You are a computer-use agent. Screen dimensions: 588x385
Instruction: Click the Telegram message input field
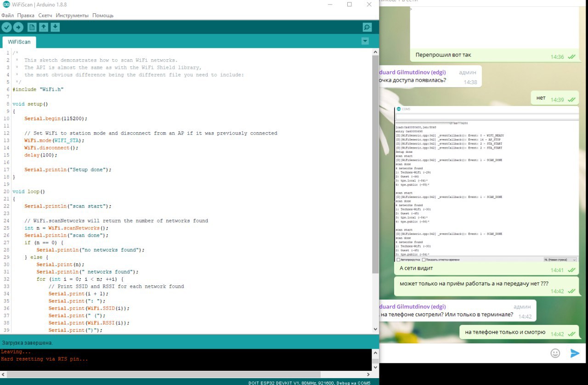464,353
